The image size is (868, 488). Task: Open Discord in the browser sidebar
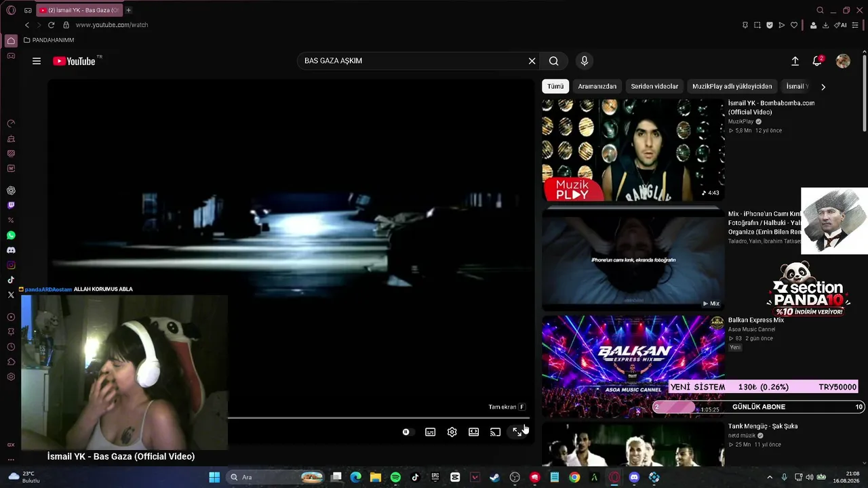click(11, 250)
